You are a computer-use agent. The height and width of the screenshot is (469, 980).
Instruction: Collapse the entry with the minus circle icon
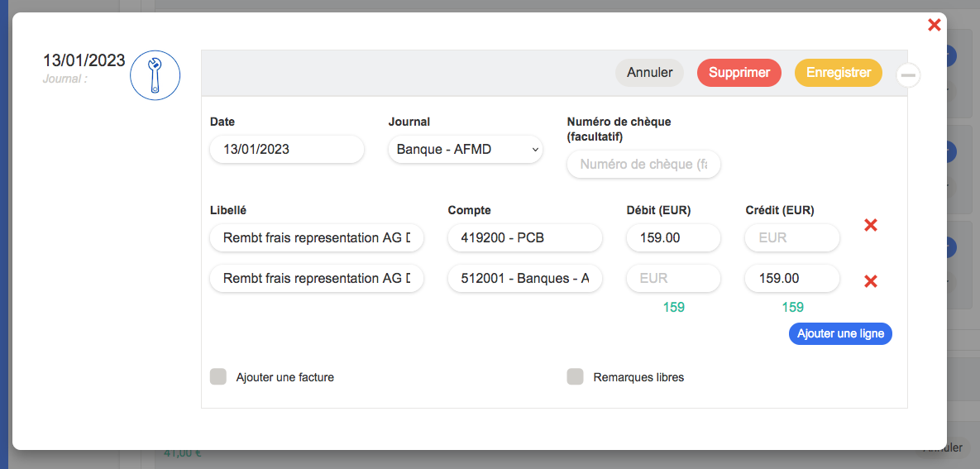click(x=908, y=75)
